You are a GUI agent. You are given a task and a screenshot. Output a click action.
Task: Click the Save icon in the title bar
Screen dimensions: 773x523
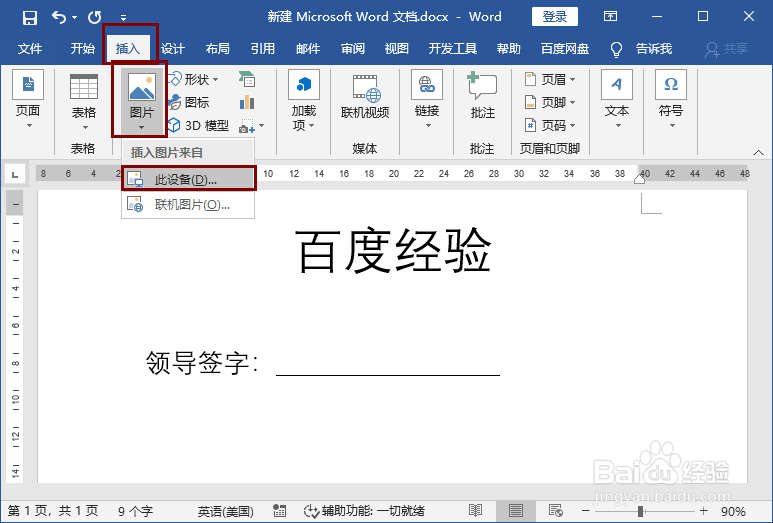pyautogui.click(x=30, y=18)
